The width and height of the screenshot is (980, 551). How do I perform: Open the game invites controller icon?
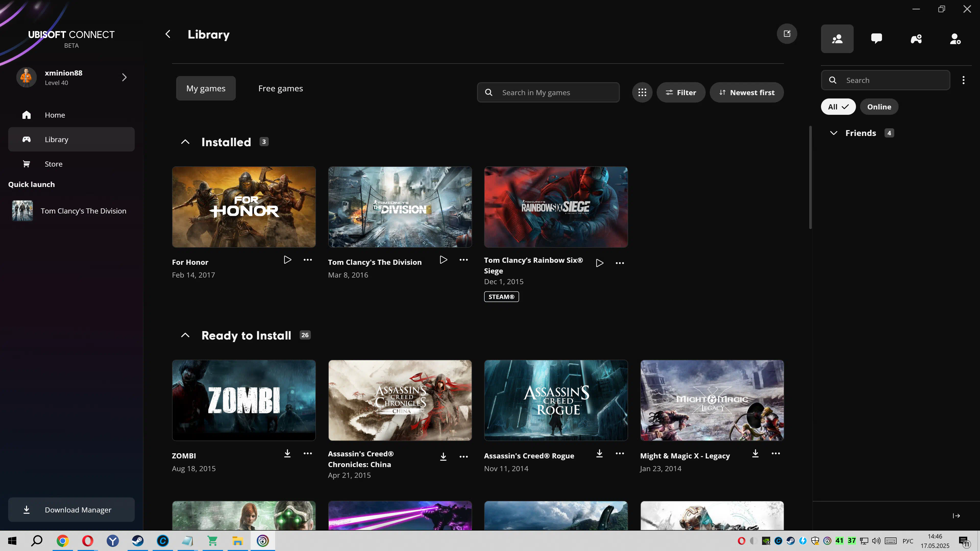click(x=916, y=39)
